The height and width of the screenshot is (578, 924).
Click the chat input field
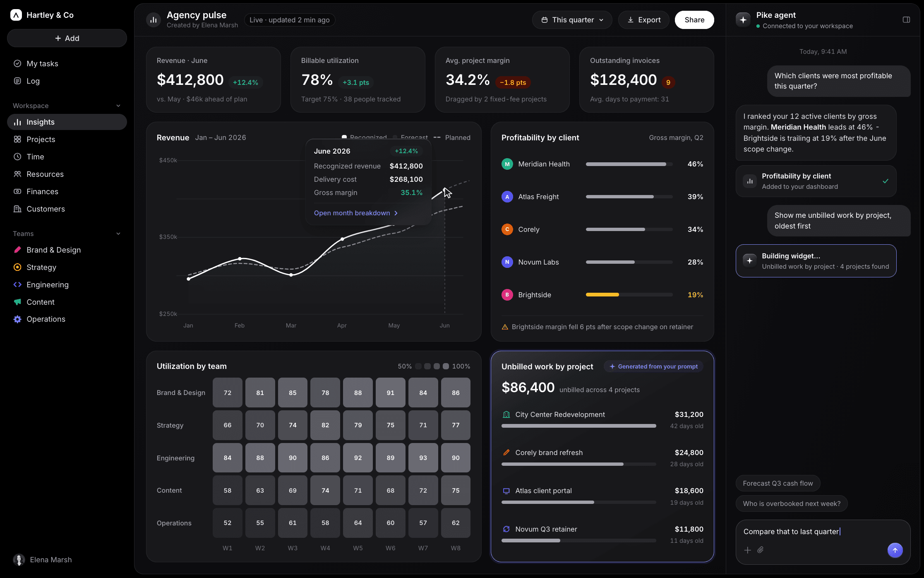823,542
